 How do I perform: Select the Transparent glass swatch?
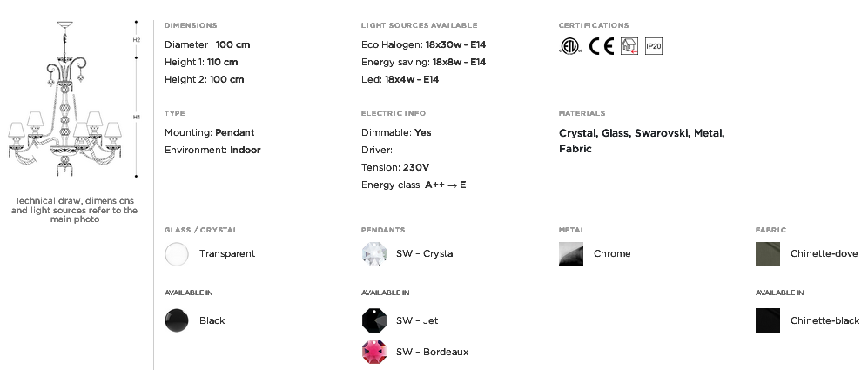click(x=177, y=254)
